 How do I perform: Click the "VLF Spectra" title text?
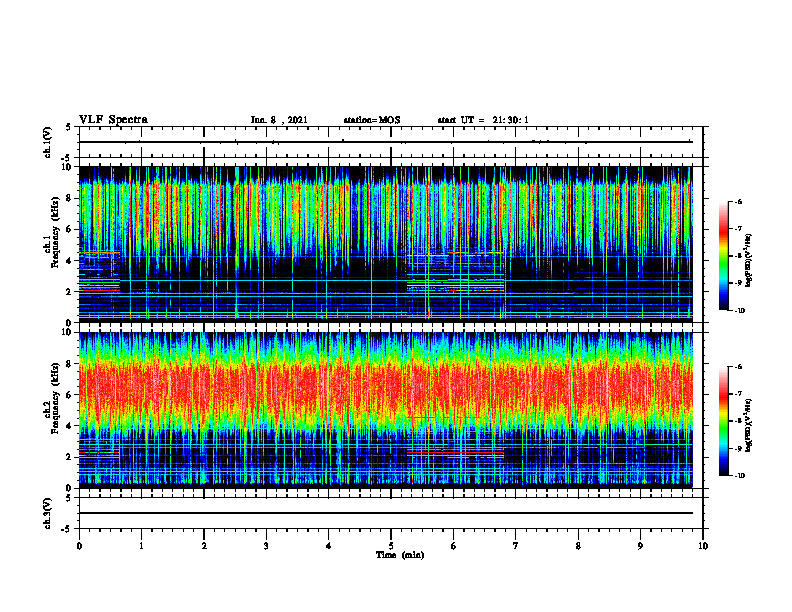coord(113,120)
